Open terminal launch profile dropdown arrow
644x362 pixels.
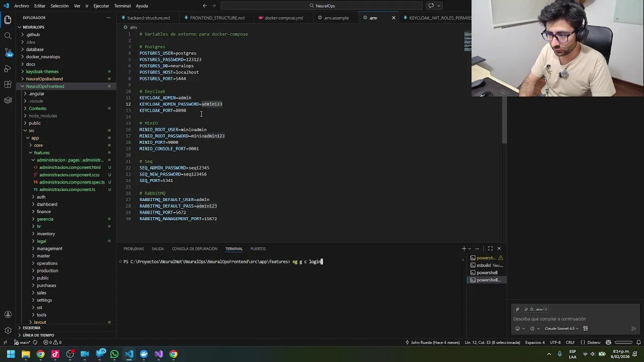pyautogui.click(x=469, y=248)
